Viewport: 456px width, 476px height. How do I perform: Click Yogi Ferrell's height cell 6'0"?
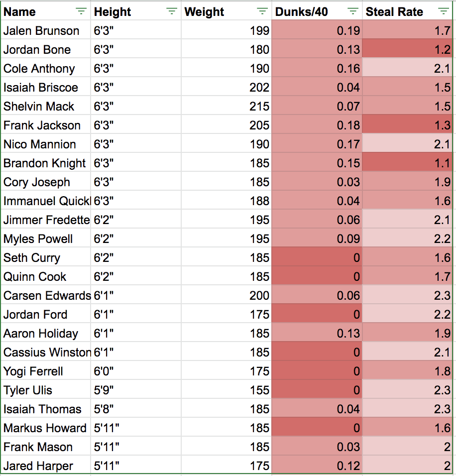coord(135,371)
